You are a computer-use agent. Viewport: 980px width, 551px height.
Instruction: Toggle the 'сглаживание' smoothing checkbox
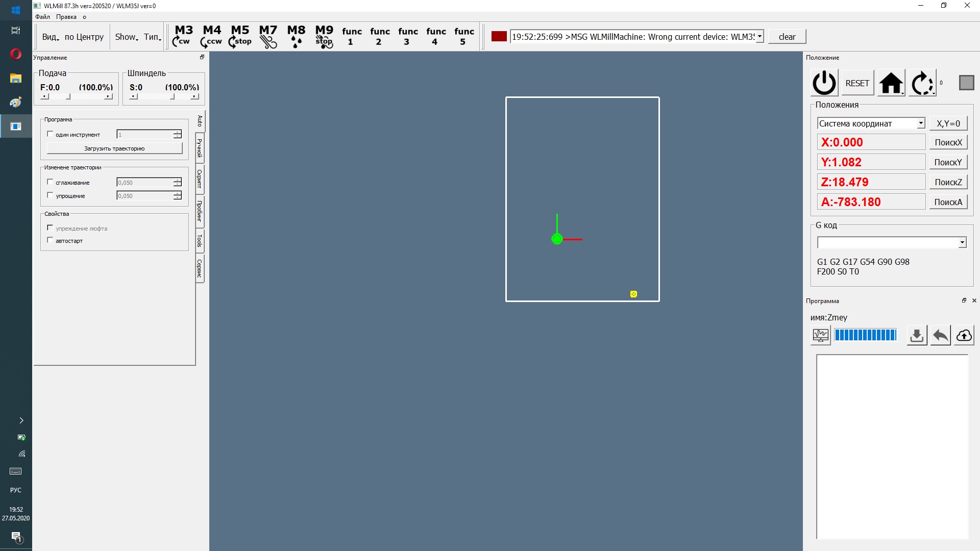point(50,182)
